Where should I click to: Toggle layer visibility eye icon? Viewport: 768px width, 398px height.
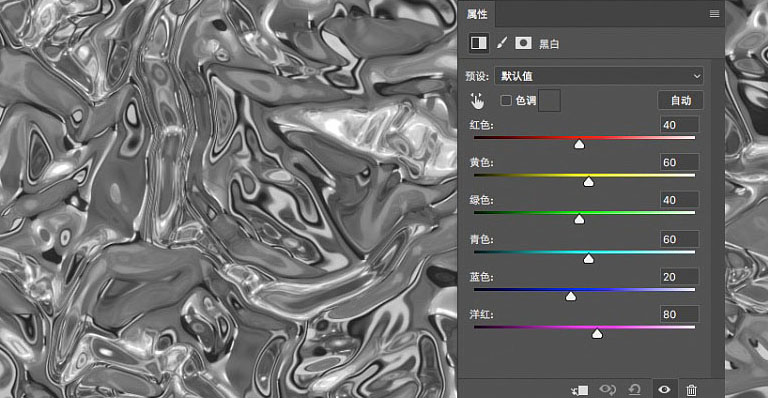tap(664, 390)
